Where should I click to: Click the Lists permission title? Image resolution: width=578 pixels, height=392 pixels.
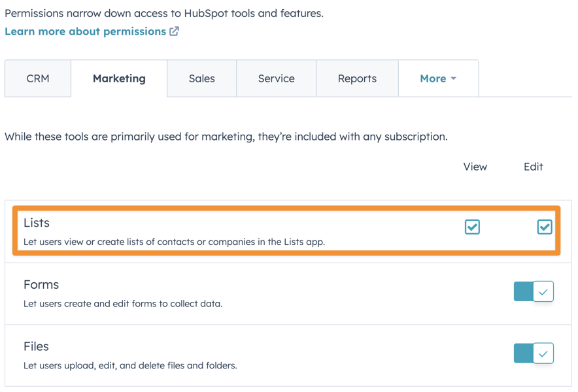(37, 223)
